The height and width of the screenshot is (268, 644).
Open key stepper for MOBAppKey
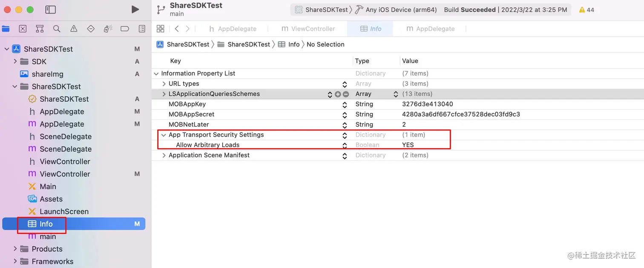345,104
